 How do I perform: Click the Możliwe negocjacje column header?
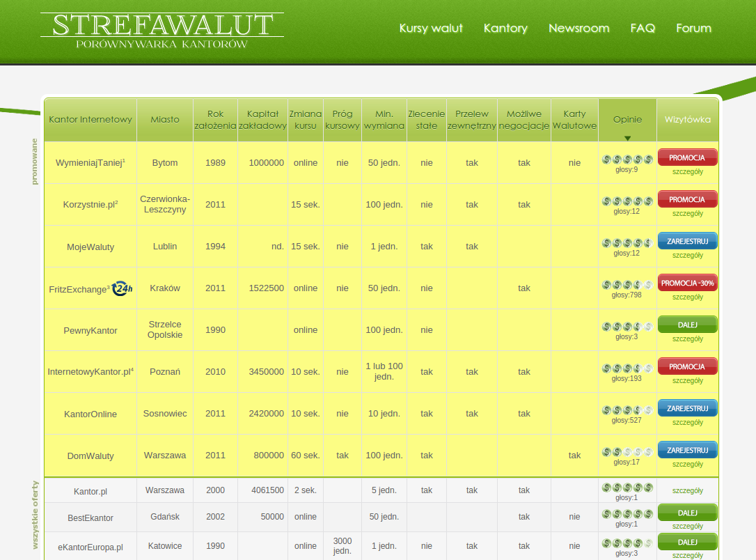click(524, 120)
